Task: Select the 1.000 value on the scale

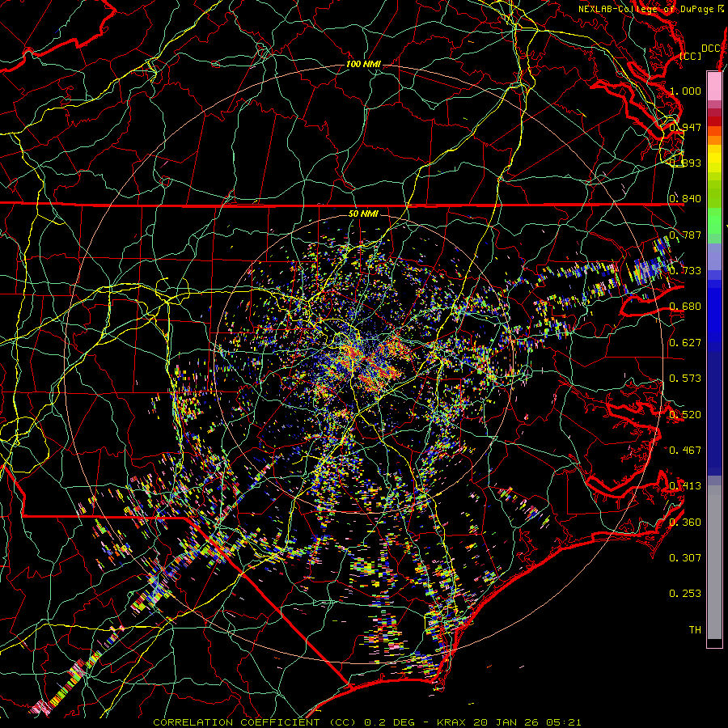Action: point(685,91)
